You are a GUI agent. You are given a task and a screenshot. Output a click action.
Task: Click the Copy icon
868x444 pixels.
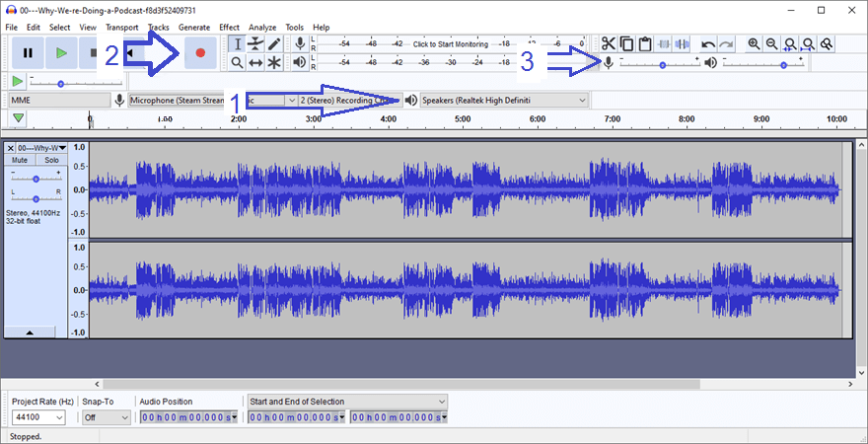626,43
